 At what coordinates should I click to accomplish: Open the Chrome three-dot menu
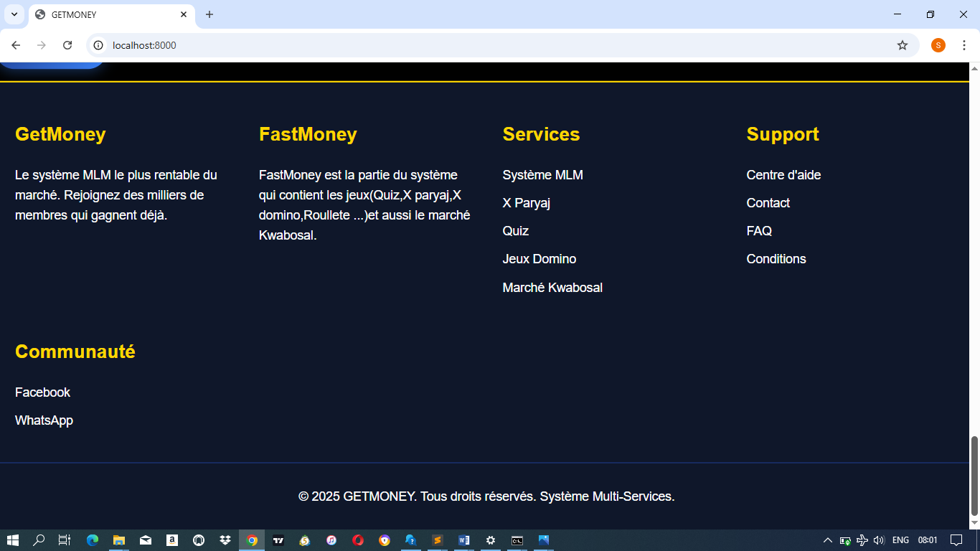pos(963,45)
